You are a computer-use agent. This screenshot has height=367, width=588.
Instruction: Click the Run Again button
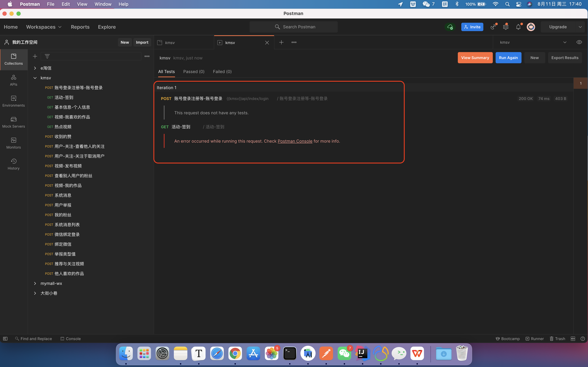coord(508,58)
